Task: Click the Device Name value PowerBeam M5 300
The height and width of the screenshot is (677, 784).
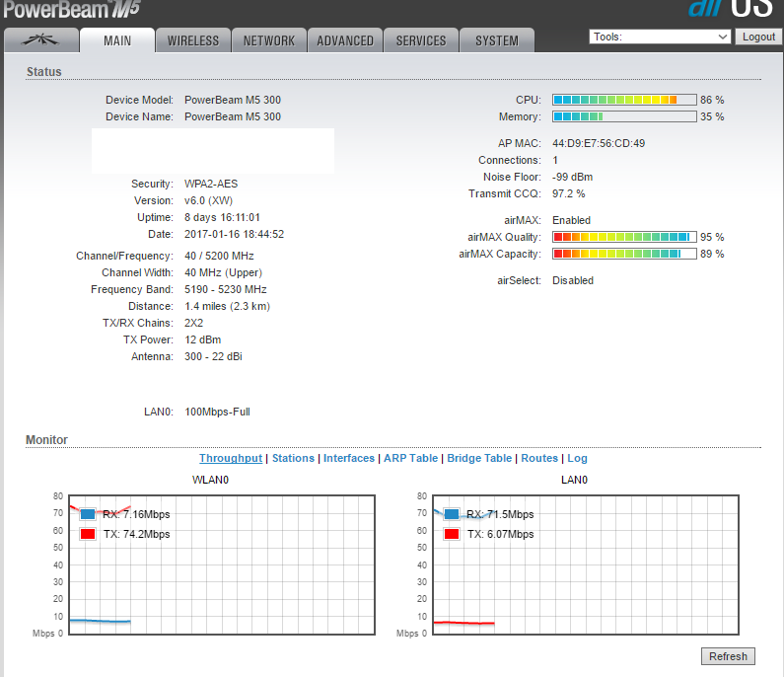Action: click(233, 116)
